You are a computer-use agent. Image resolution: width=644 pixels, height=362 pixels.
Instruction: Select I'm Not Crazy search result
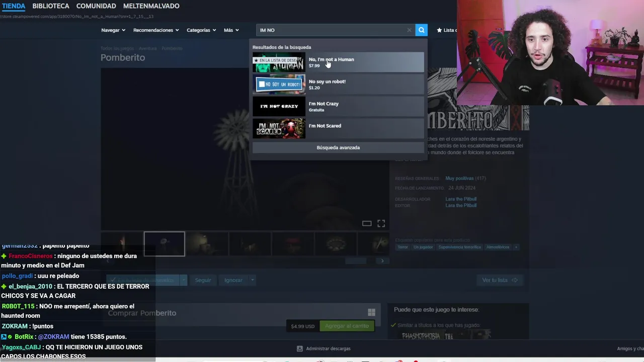[x=338, y=107]
